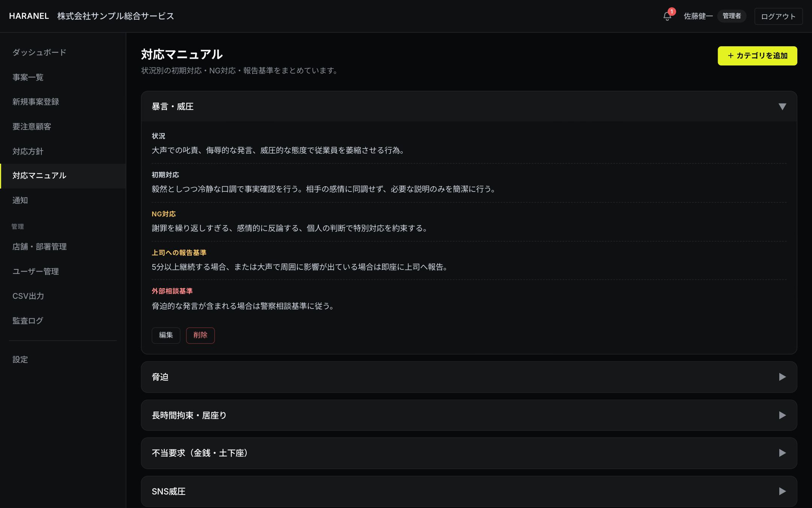Viewport: 812px width, 508px height.
Task: Click the 管理 section label in sidebar
Action: (x=18, y=227)
